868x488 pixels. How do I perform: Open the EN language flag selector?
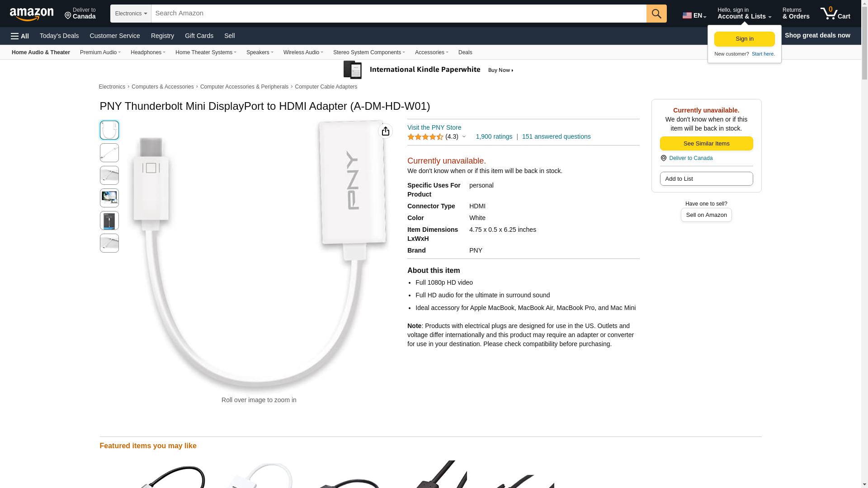(x=694, y=15)
